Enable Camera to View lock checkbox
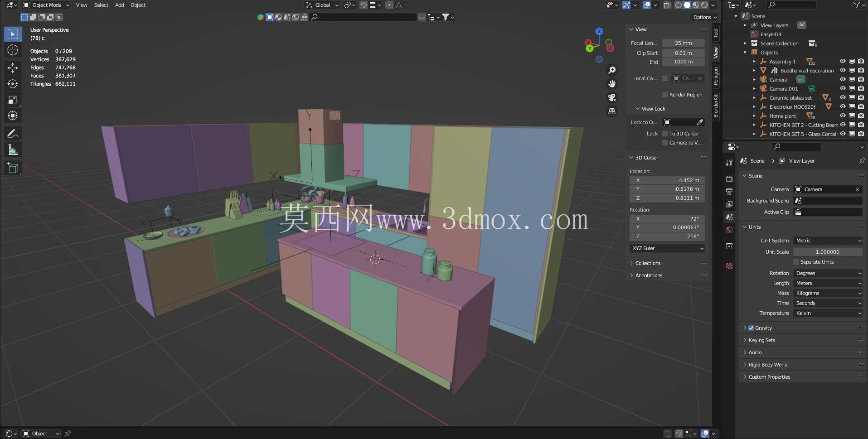The height and width of the screenshot is (439, 868). point(665,143)
